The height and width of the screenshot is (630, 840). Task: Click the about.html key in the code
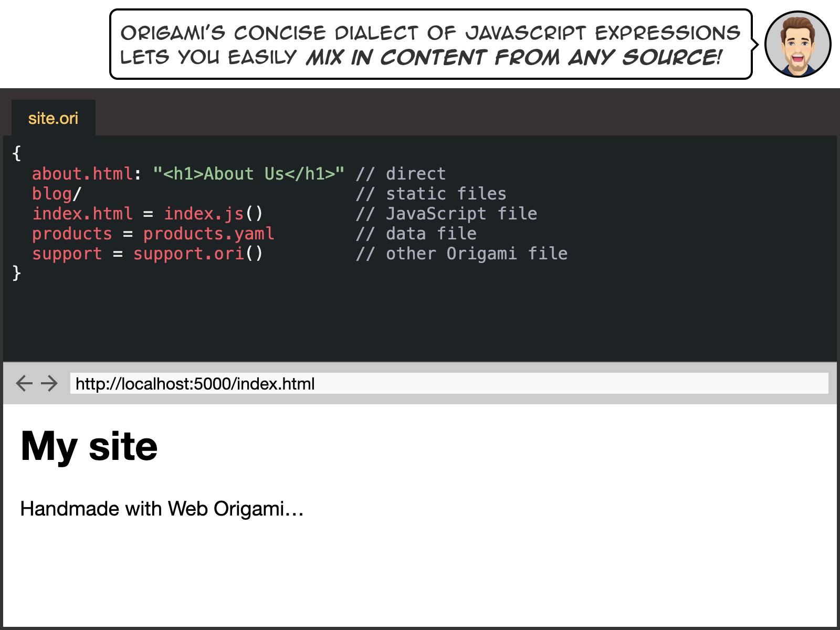82,174
